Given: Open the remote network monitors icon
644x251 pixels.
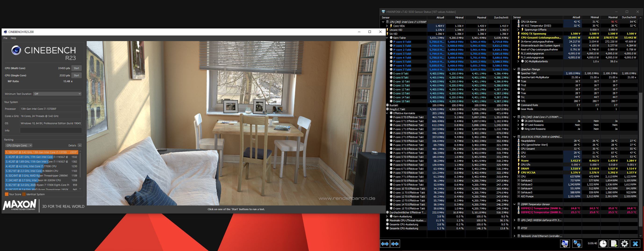Looking at the screenshot, I should tap(577, 244).
